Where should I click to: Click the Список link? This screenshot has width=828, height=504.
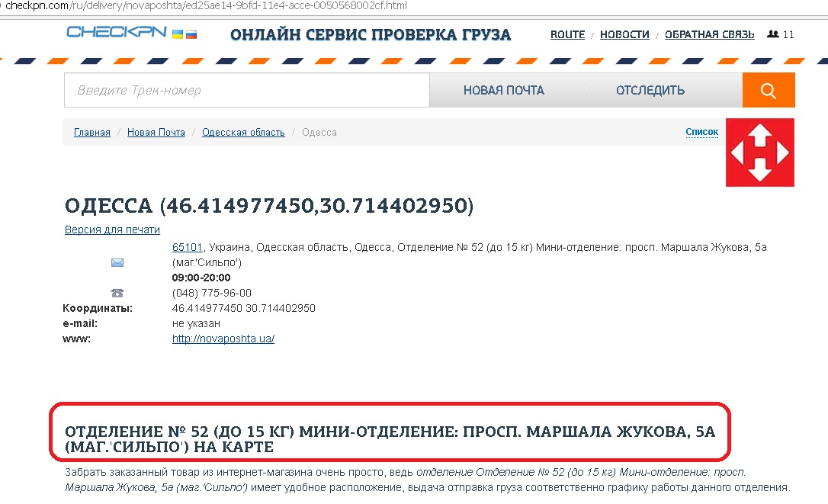coord(701,132)
